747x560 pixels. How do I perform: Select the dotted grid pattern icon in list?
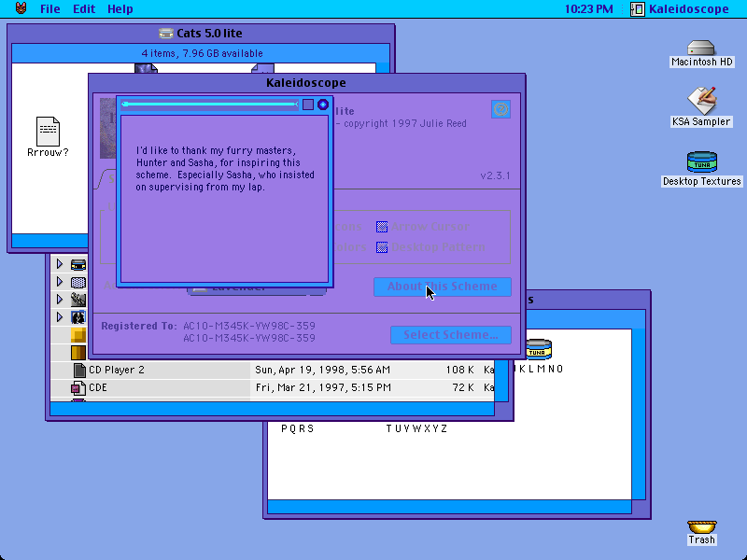(78, 283)
